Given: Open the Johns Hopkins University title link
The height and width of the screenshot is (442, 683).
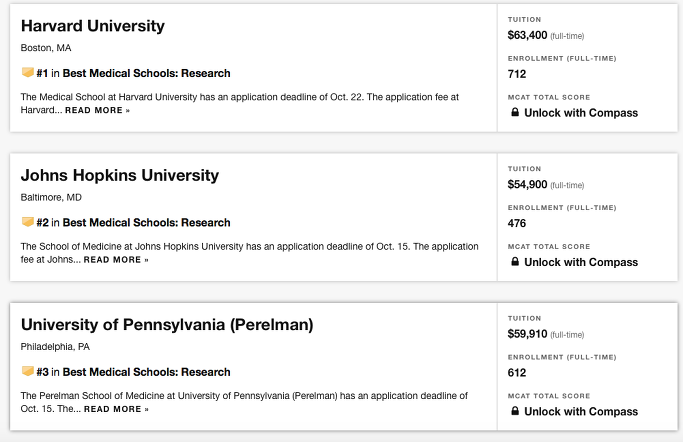Looking at the screenshot, I should pos(120,175).
